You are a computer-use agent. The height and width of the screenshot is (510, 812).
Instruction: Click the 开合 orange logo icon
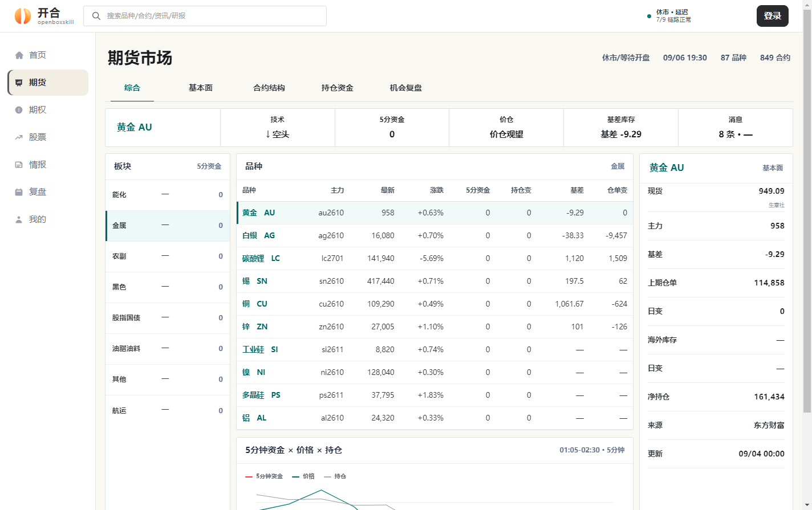(23, 16)
